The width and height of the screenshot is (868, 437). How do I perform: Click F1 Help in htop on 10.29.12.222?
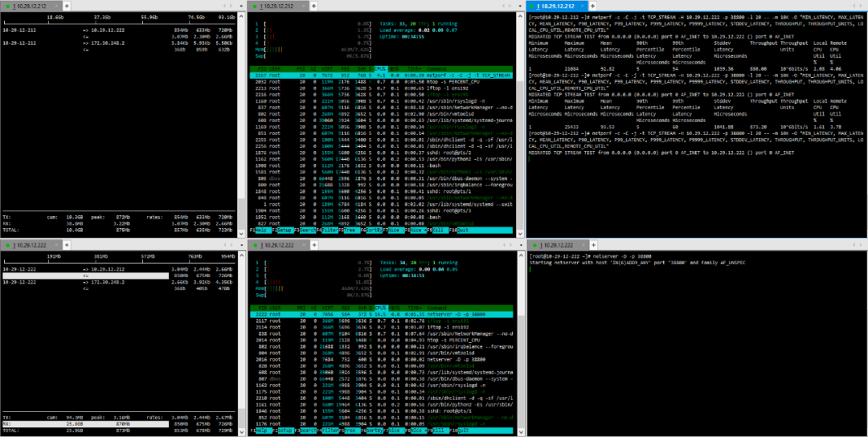click(x=260, y=430)
